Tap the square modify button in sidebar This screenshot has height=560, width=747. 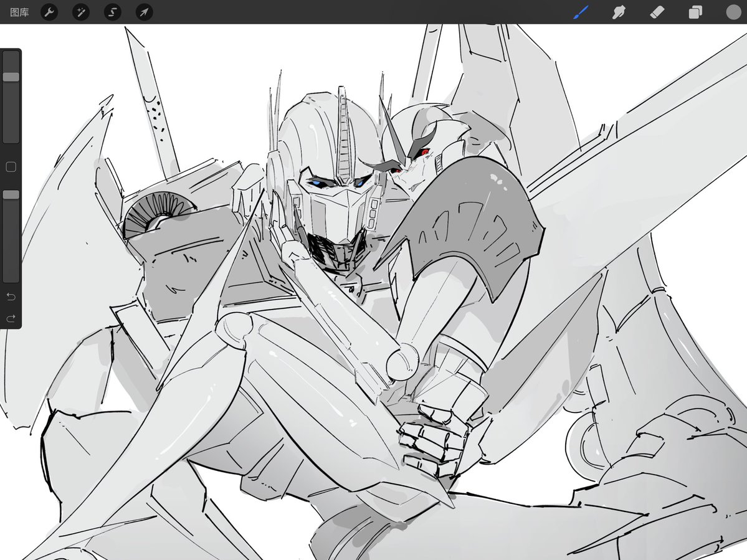click(11, 167)
